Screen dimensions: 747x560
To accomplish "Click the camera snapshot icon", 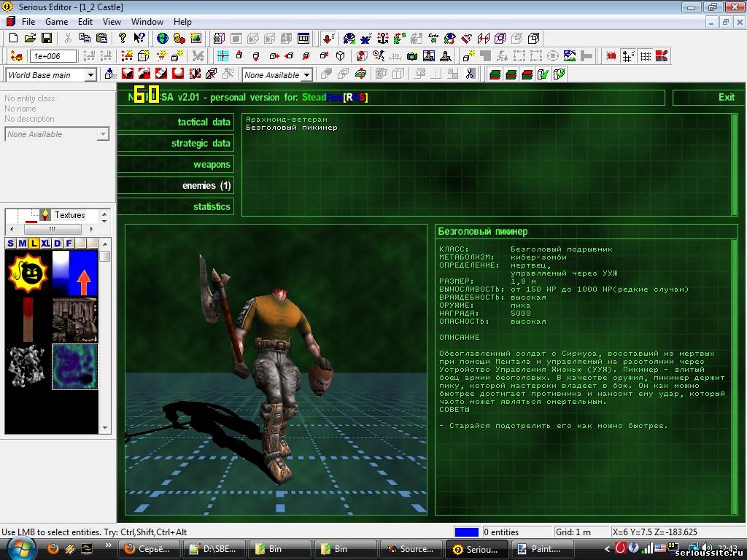I will [x=412, y=56].
